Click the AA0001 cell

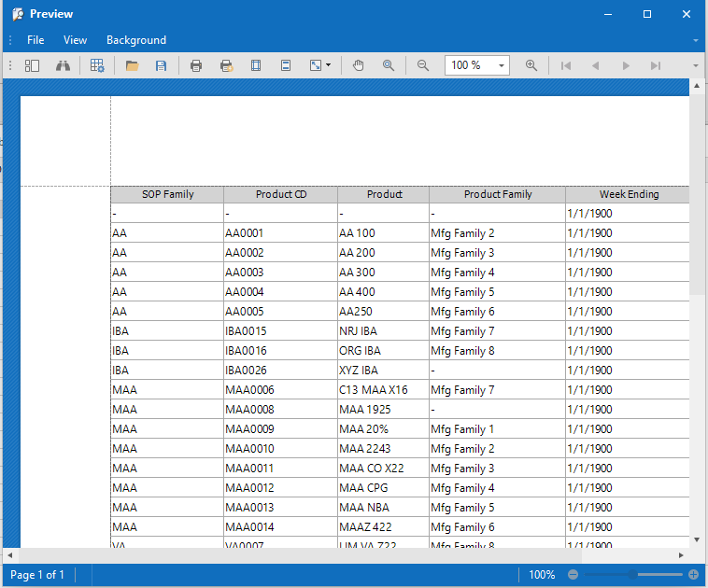point(281,233)
